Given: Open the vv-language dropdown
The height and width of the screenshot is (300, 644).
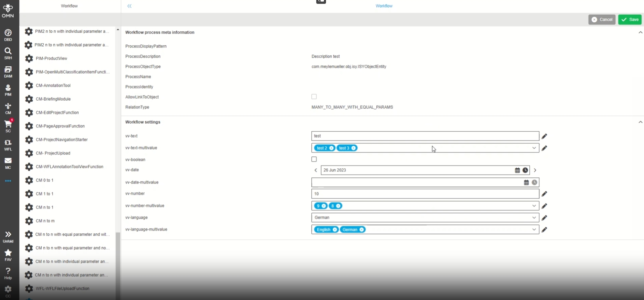Looking at the screenshot, I should point(534,218).
